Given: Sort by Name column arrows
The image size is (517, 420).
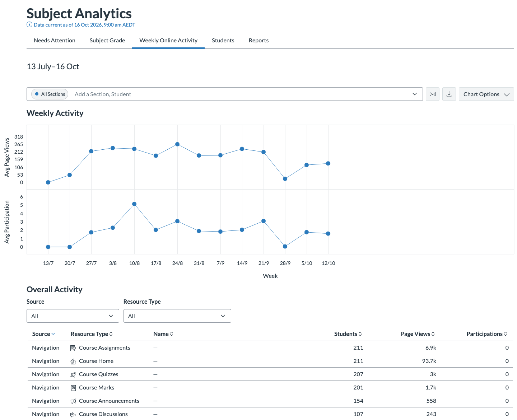Looking at the screenshot, I should (x=172, y=334).
